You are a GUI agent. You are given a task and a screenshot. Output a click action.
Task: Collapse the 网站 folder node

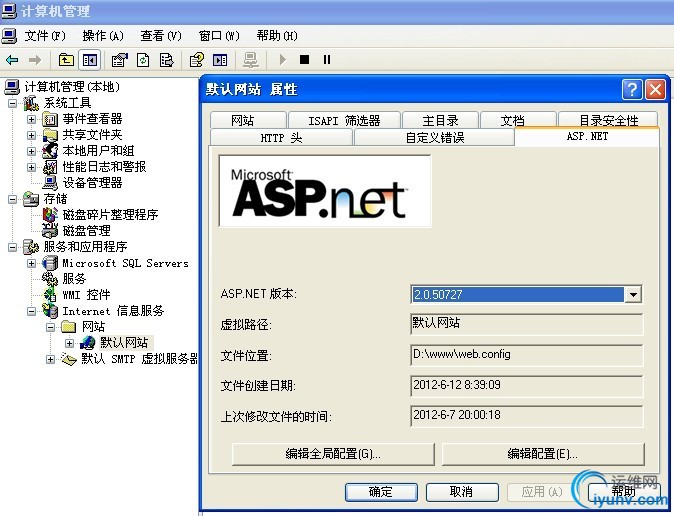pos(50,327)
